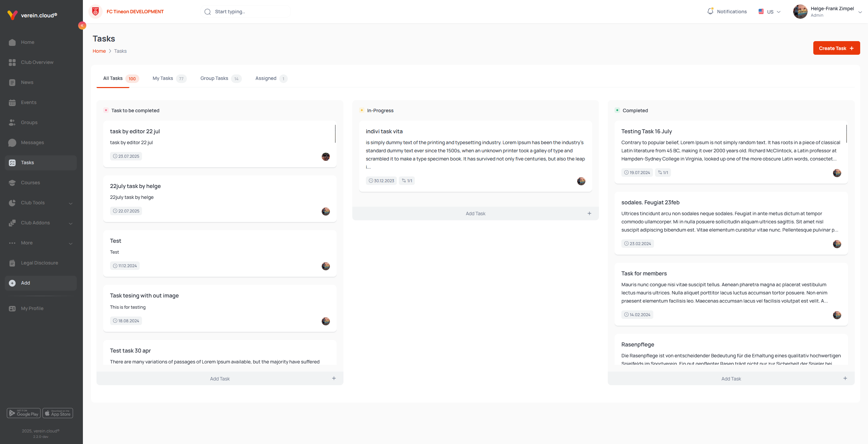This screenshot has width=868, height=444.
Task: Open the US language dropdown
Action: [x=769, y=12]
